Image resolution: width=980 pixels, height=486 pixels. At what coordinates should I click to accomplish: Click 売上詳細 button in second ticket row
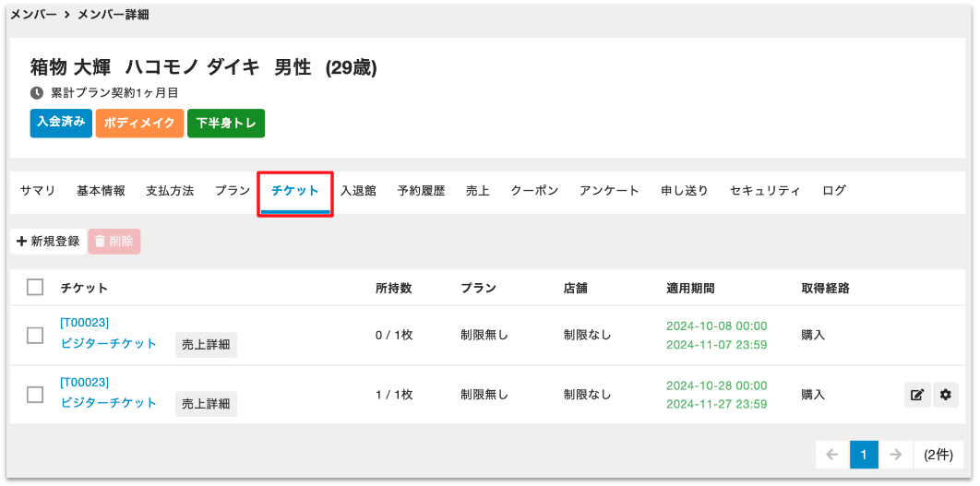[x=206, y=404]
